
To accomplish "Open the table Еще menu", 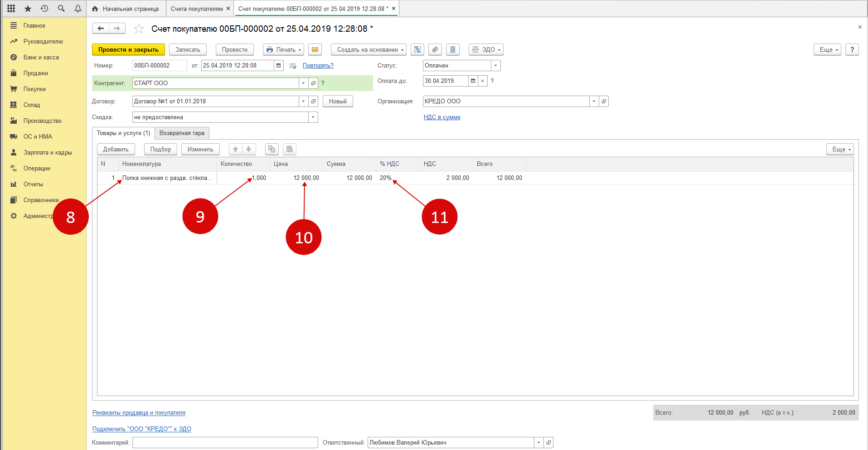I will point(840,149).
